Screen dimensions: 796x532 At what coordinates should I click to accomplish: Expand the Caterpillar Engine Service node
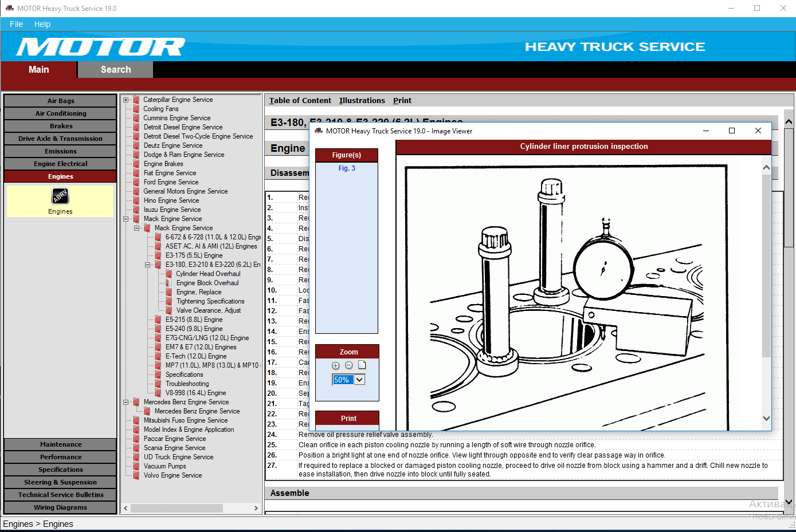click(126, 99)
